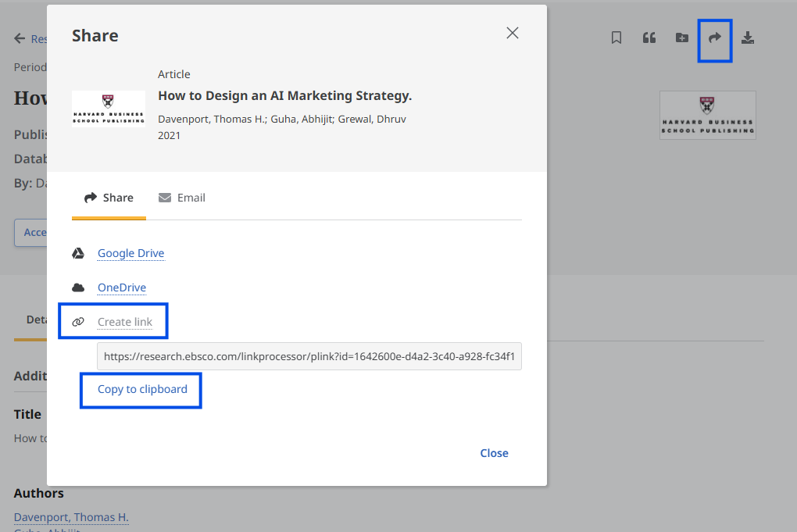Open the cite quotation icon
This screenshot has width=797, height=532.
point(649,37)
